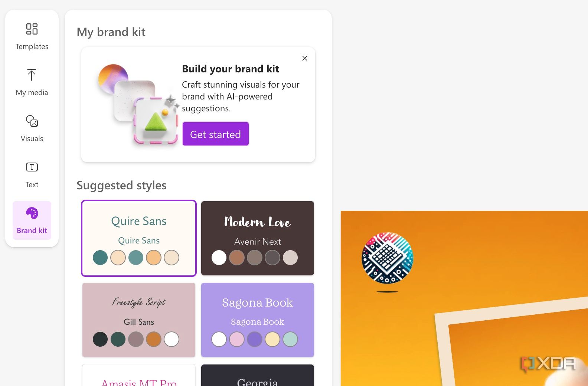The image size is (588, 386).
Task: Pick the brown swatch in Modern Love card
Action: (237, 258)
